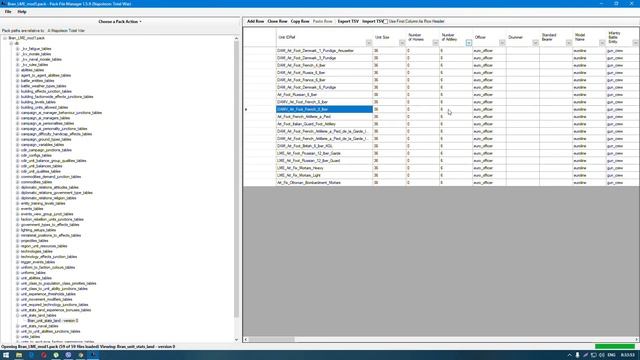Screen dimensions: 640x360
Task: Expand the units_tables node
Action: (x=18, y=337)
